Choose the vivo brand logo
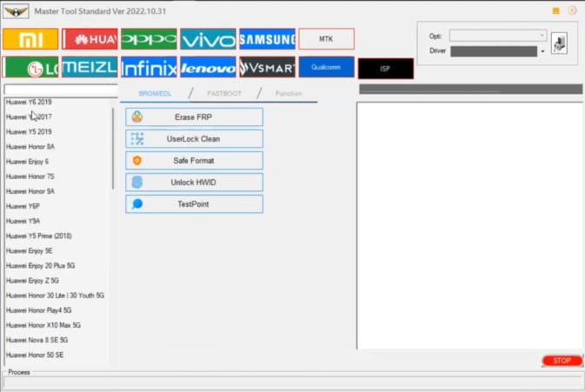 (208, 39)
